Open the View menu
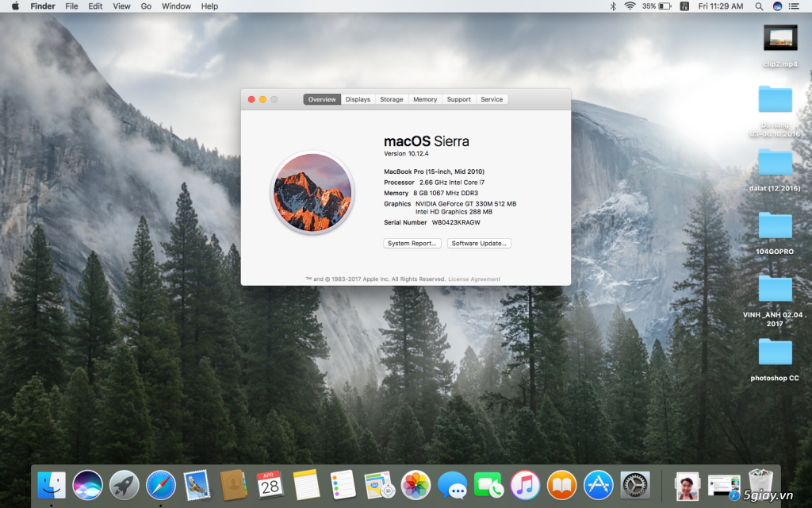812x508 pixels. click(121, 6)
